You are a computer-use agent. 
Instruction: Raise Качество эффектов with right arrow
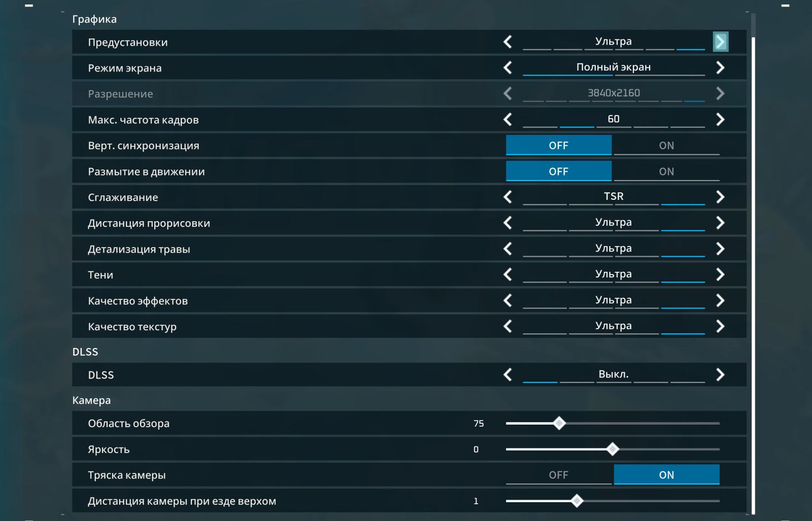coord(720,300)
